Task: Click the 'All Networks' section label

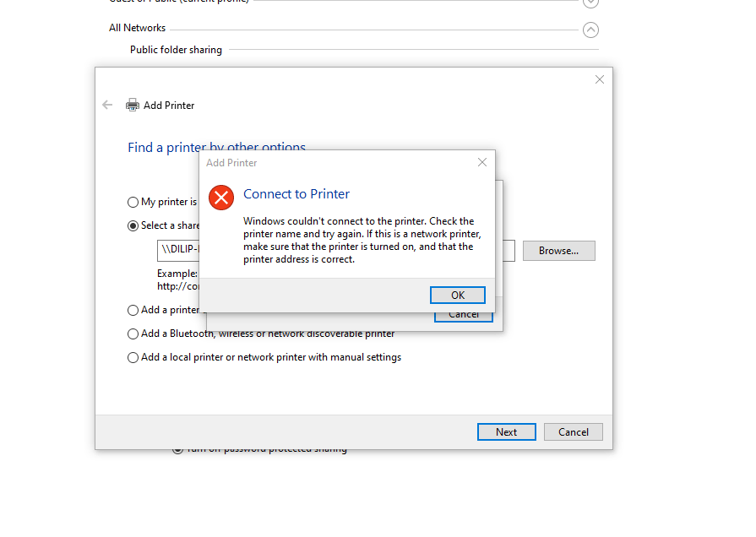Action: coord(138,28)
